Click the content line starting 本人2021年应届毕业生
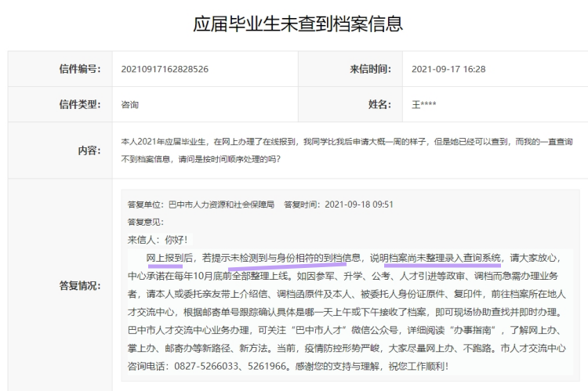The height and width of the screenshot is (391, 588). point(347,142)
